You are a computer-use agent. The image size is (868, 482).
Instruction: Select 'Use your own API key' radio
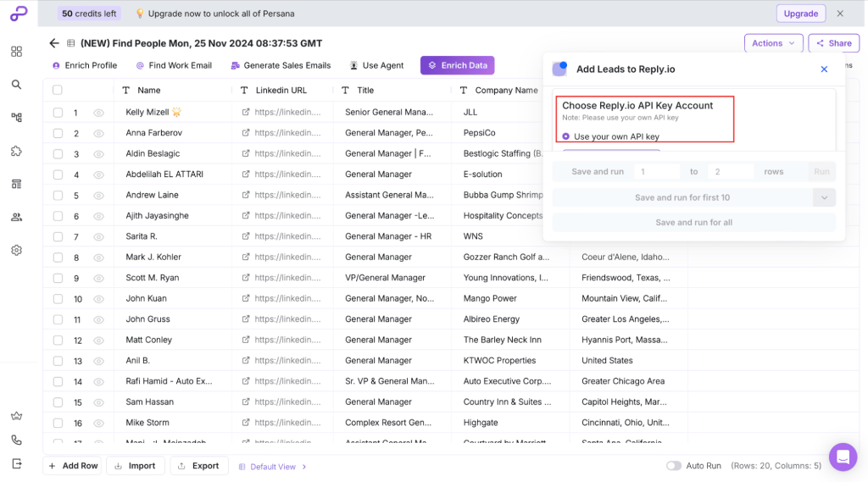coord(565,136)
